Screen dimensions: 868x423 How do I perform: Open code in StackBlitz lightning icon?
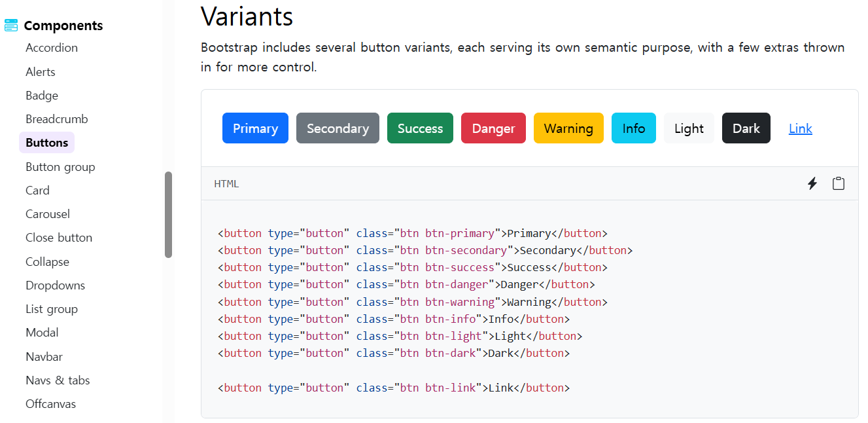(812, 184)
